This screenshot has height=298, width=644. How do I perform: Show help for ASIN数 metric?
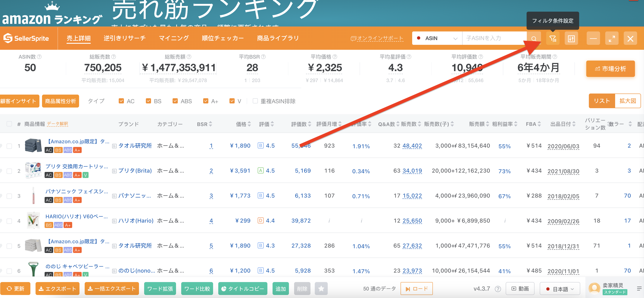pos(39,57)
